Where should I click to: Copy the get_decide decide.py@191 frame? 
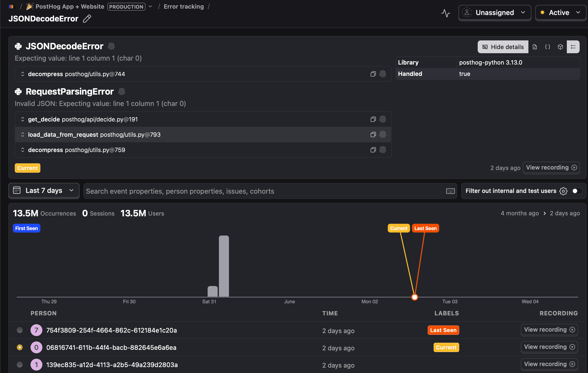373,119
